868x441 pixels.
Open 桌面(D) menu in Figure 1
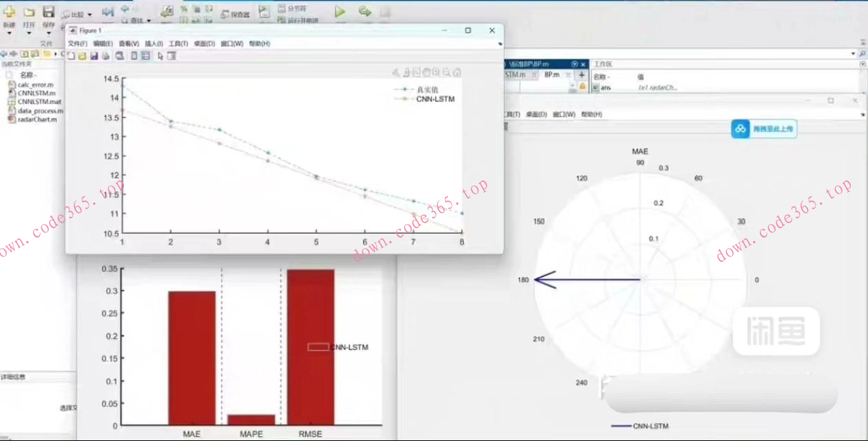coord(205,43)
